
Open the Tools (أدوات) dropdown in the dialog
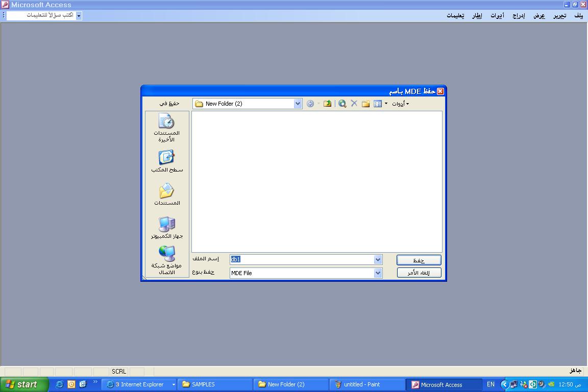401,104
